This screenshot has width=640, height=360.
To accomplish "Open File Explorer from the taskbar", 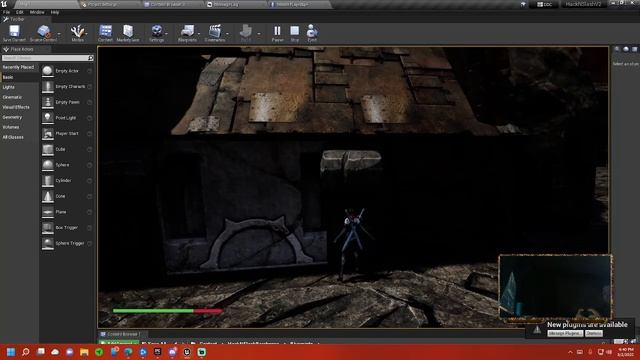I will coord(84,352).
